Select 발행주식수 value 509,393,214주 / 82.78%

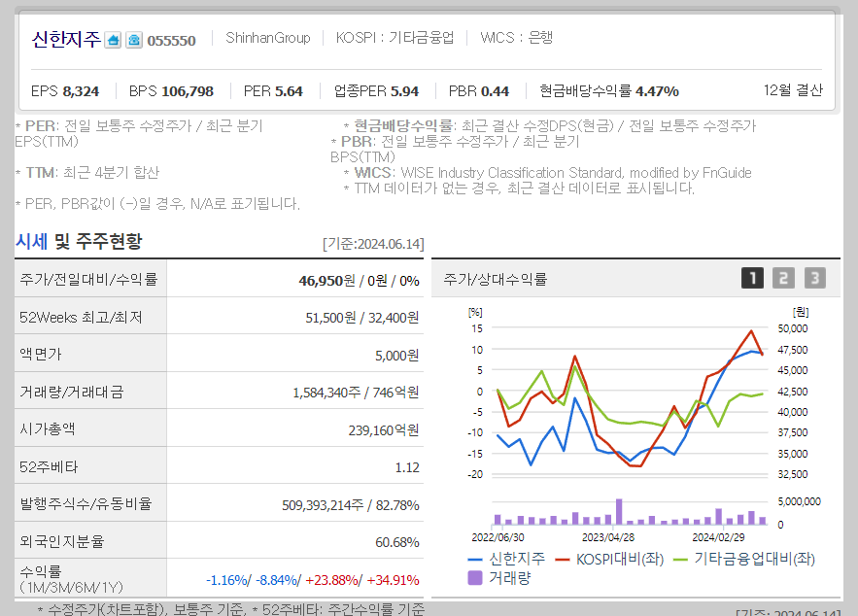(x=351, y=505)
